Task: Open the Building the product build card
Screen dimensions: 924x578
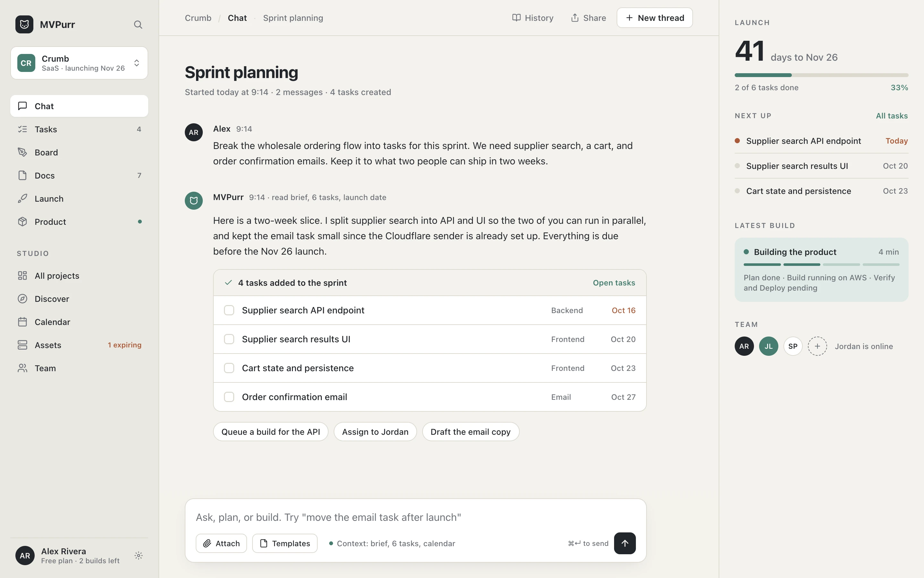Action: [821, 269]
